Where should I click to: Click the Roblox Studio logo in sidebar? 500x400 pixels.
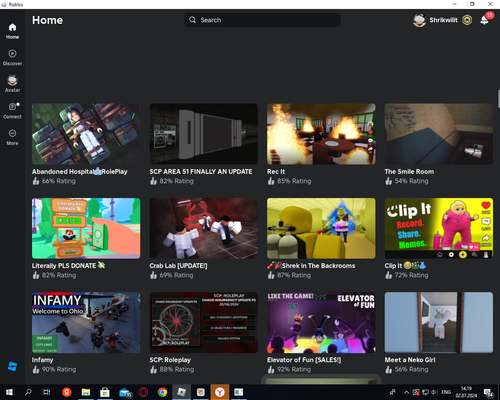[x=12, y=366]
